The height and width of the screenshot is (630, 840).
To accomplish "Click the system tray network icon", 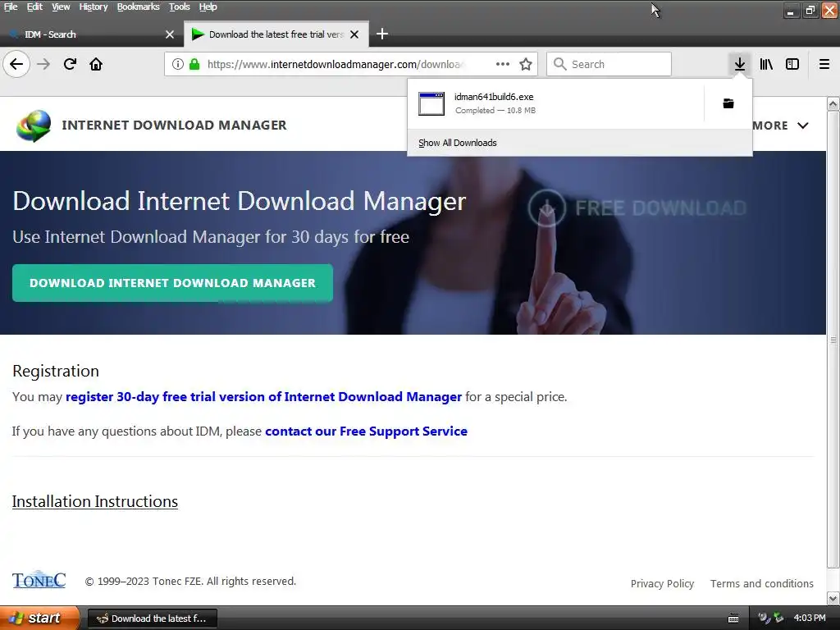I will [x=778, y=619].
